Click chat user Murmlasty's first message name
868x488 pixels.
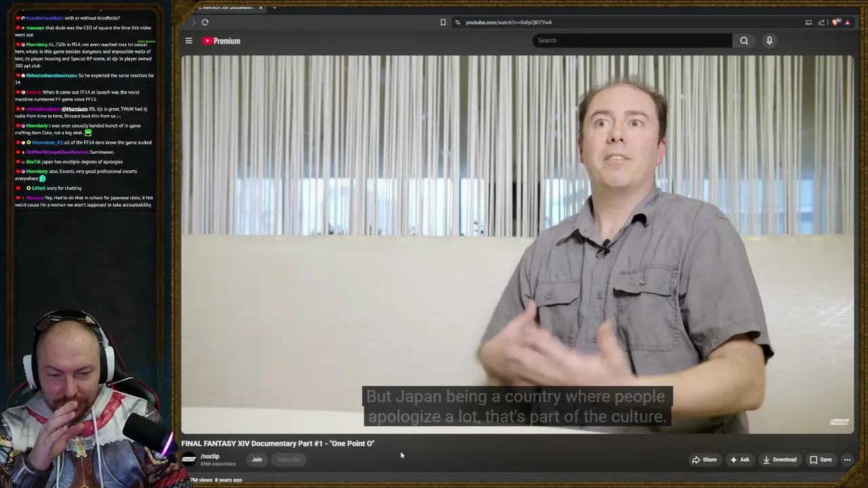coord(37,45)
